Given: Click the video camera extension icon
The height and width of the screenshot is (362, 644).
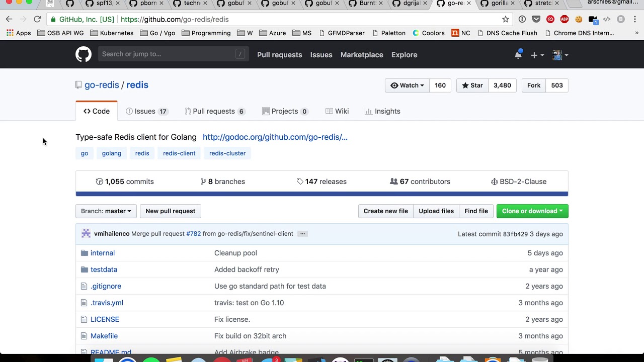Looking at the screenshot, I should coord(593,20).
